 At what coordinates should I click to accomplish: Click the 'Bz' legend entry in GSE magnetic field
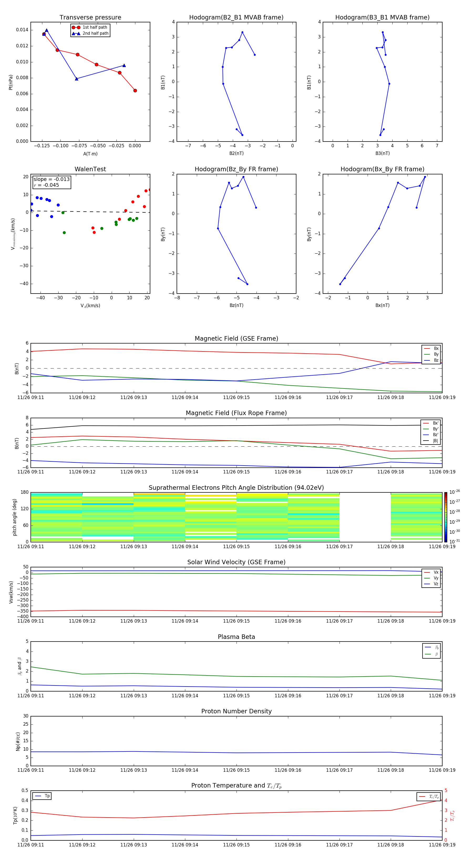[x=431, y=360]
